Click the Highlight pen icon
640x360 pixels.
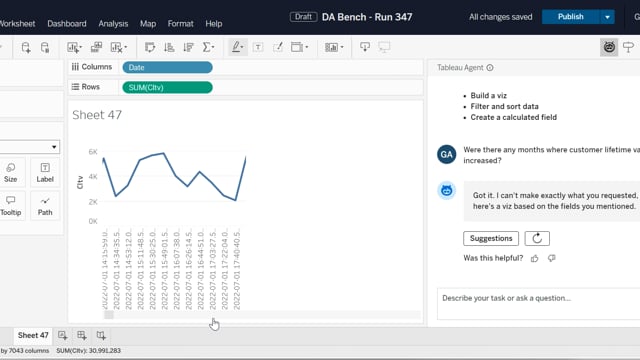pyautogui.click(x=236, y=47)
